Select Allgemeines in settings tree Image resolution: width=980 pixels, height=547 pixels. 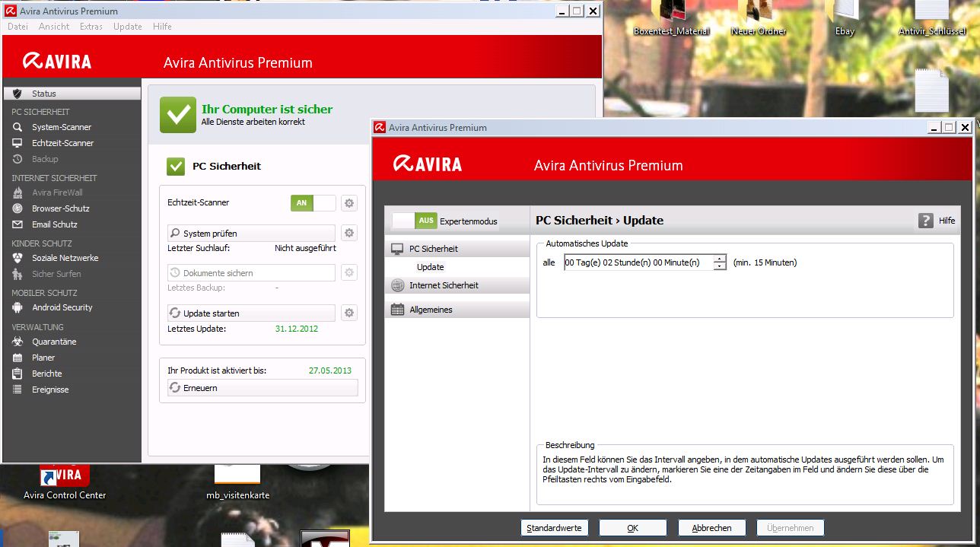[x=457, y=310]
